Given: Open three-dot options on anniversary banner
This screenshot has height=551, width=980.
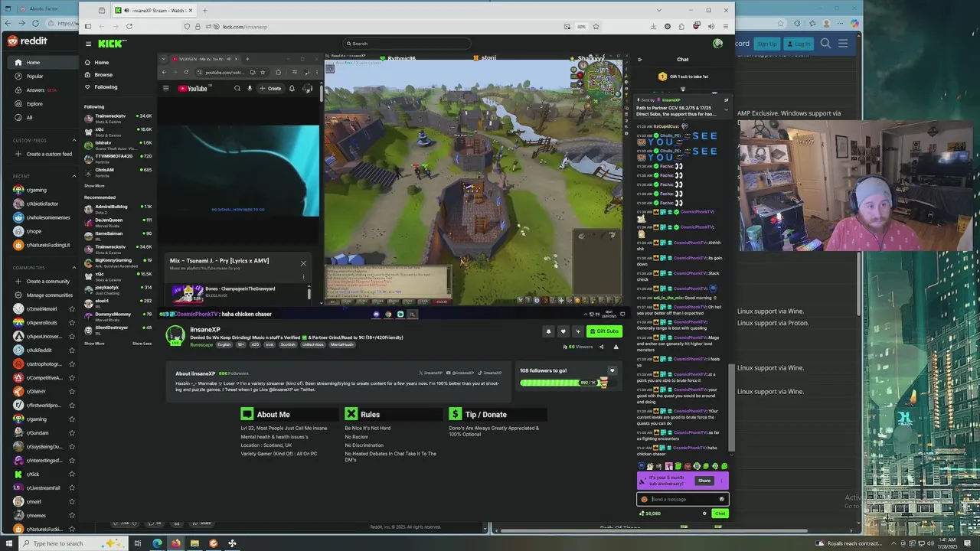Looking at the screenshot, I should [x=721, y=481].
